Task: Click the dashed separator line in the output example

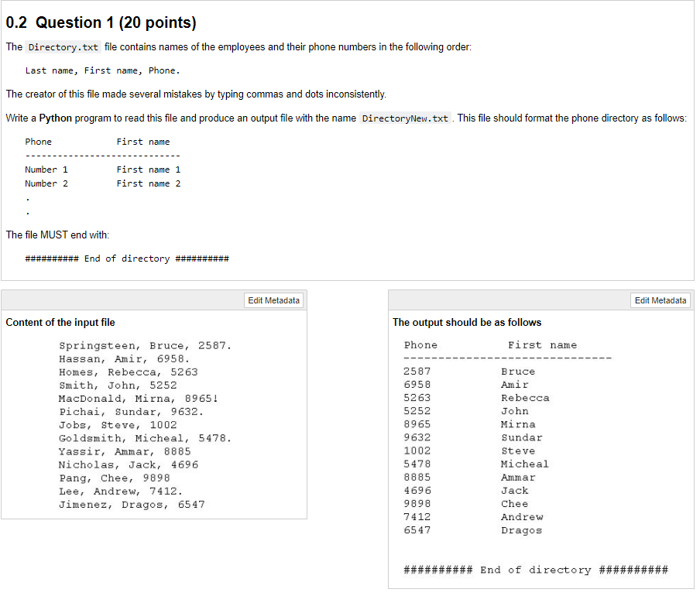Action: pyautogui.click(x=508, y=358)
